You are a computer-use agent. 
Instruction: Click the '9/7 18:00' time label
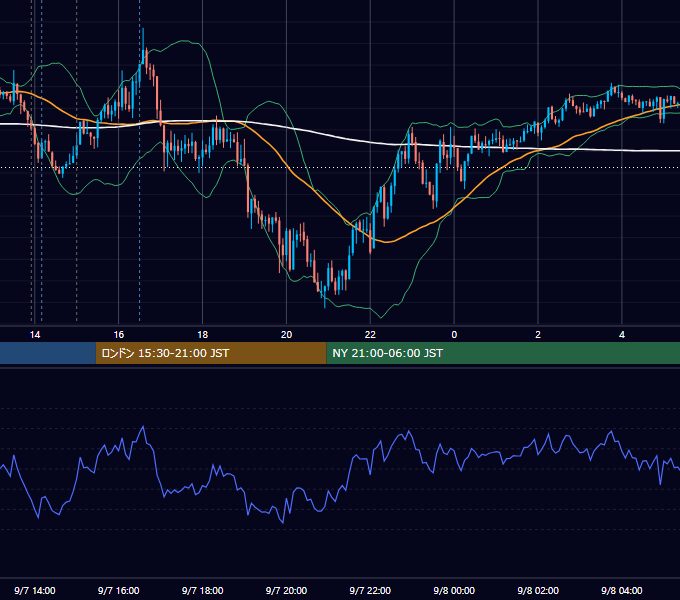tap(203, 590)
